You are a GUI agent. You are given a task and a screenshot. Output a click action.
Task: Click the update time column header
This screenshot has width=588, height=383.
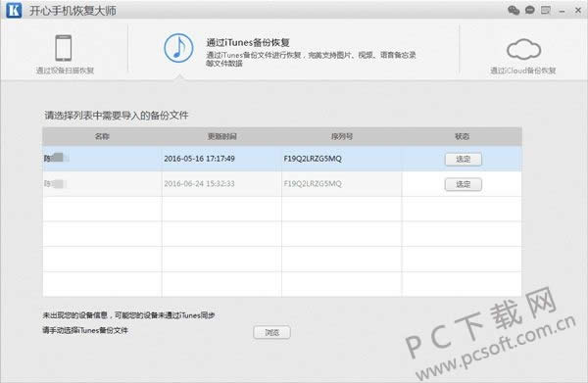click(222, 136)
